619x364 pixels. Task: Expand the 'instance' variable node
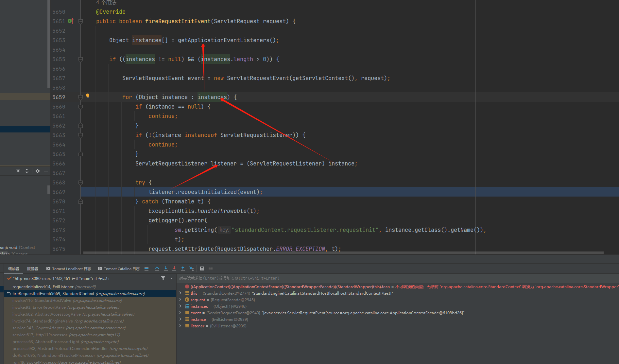coord(180,319)
